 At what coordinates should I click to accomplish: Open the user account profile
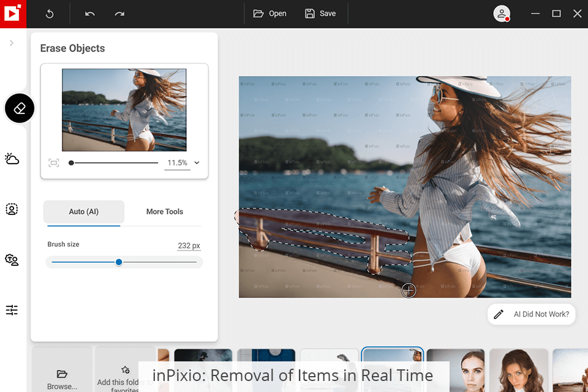502,13
